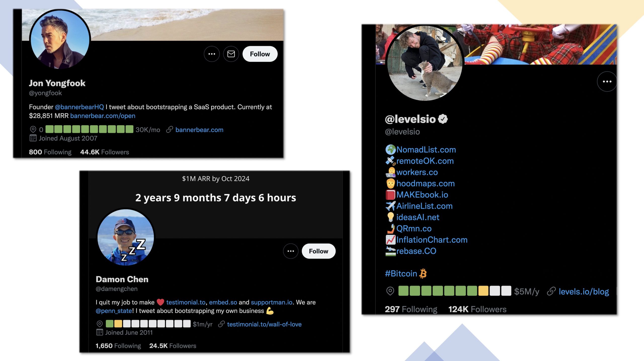This screenshot has width=644, height=361.
Task: Click the more options icon on Damon Chen's profile
Action: [x=291, y=251]
